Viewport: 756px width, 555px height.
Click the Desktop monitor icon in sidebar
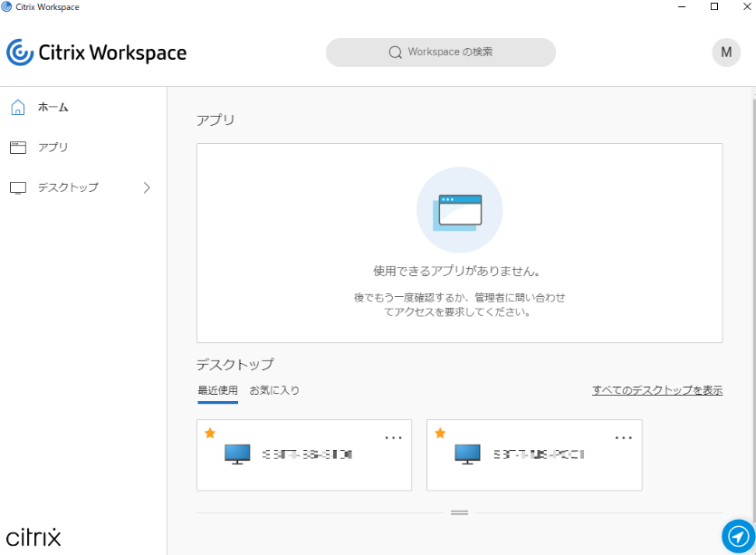[x=18, y=187]
